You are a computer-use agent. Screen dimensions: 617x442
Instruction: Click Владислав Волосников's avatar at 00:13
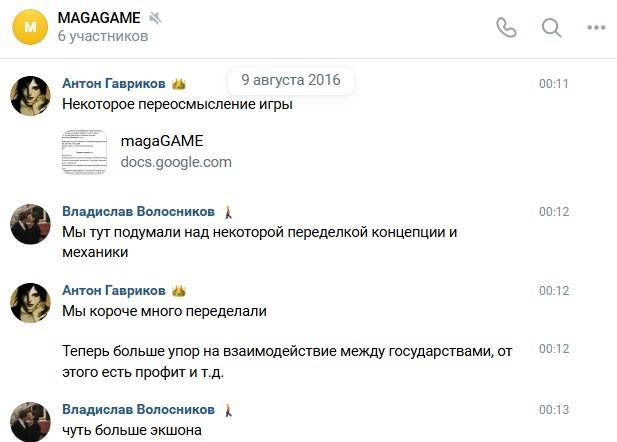(x=30, y=422)
